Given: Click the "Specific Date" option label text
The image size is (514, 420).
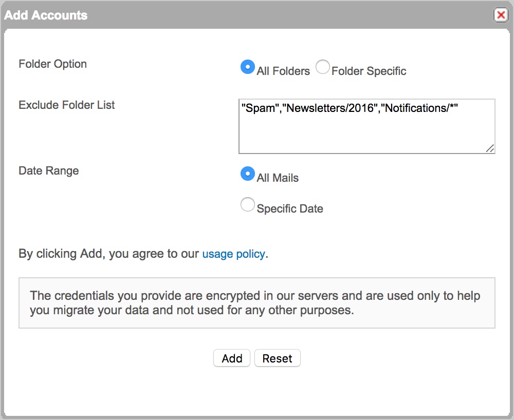Looking at the screenshot, I should [x=290, y=209].
